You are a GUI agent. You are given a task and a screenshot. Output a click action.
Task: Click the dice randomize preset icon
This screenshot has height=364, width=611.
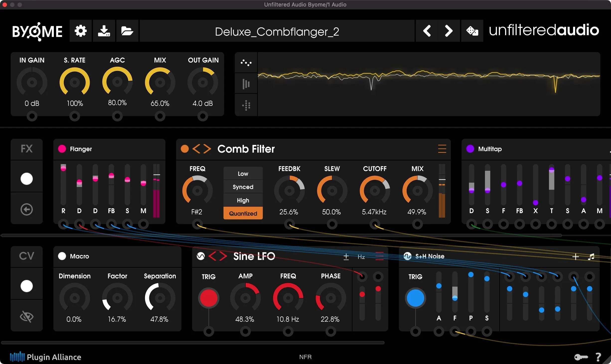472,31
